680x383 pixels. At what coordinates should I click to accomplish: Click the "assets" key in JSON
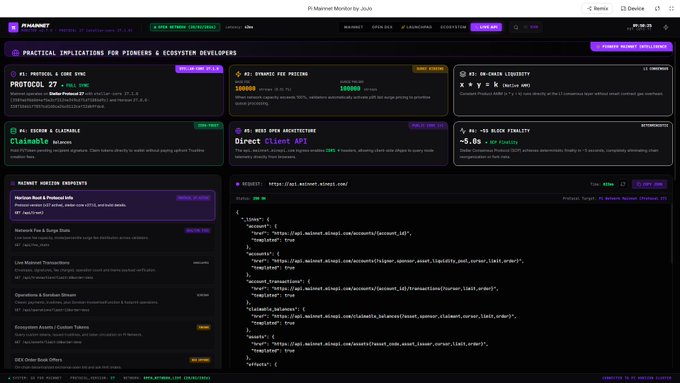[257, 337]
